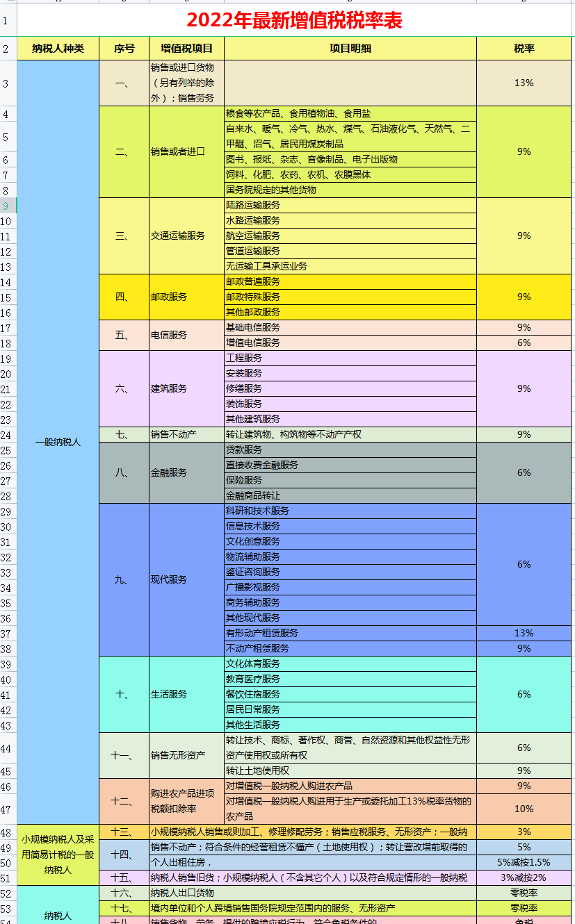
Task: Click the title cell 2022年最新增值税税率表
Action: tap(295, 21)
